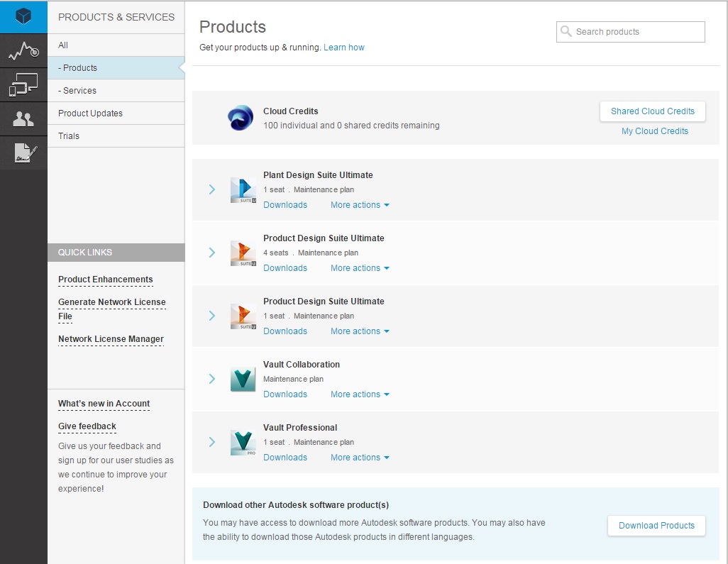Open Trials in the left menu
Image resolution: width=728 pixels, height=564 pixels.
69,136
